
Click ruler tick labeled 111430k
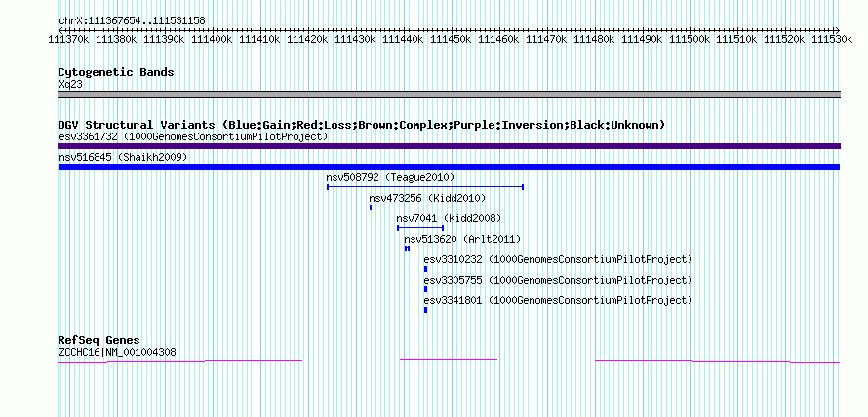tap(355, 39)
